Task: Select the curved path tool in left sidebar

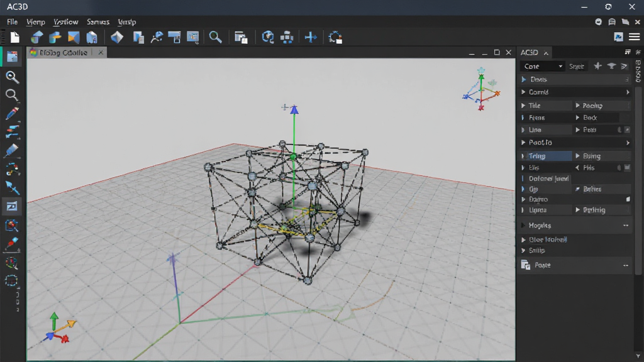Action: pos(12,168)
